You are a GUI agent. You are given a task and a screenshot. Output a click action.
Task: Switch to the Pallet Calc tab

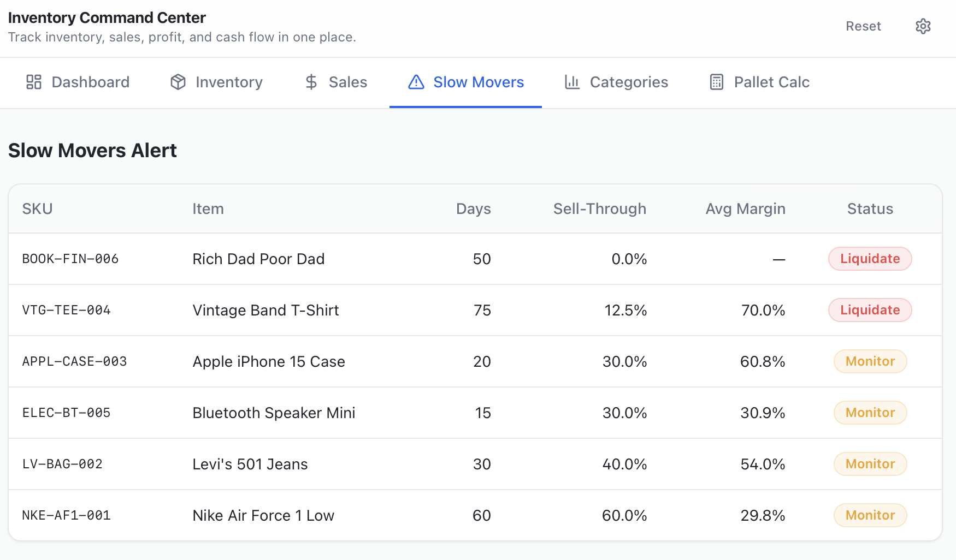[760, 82]
